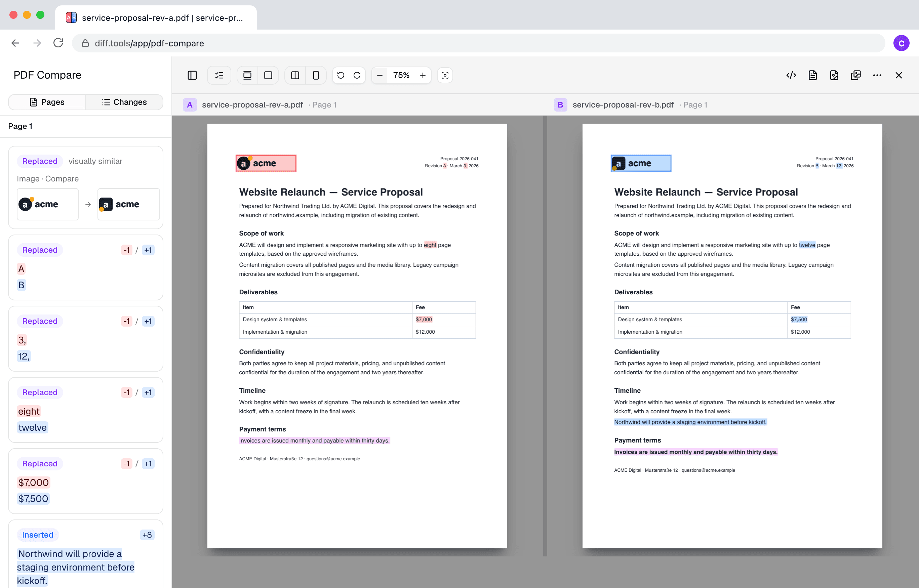Rotate pages clockwise
The width and height of the screenshot is (919, 588).
(x=357, y=75)
